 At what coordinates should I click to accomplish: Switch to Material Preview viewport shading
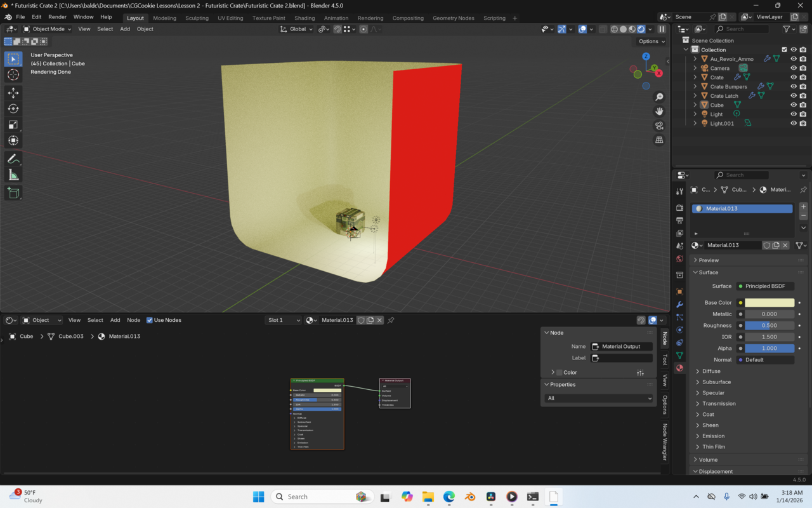[631, 29]
